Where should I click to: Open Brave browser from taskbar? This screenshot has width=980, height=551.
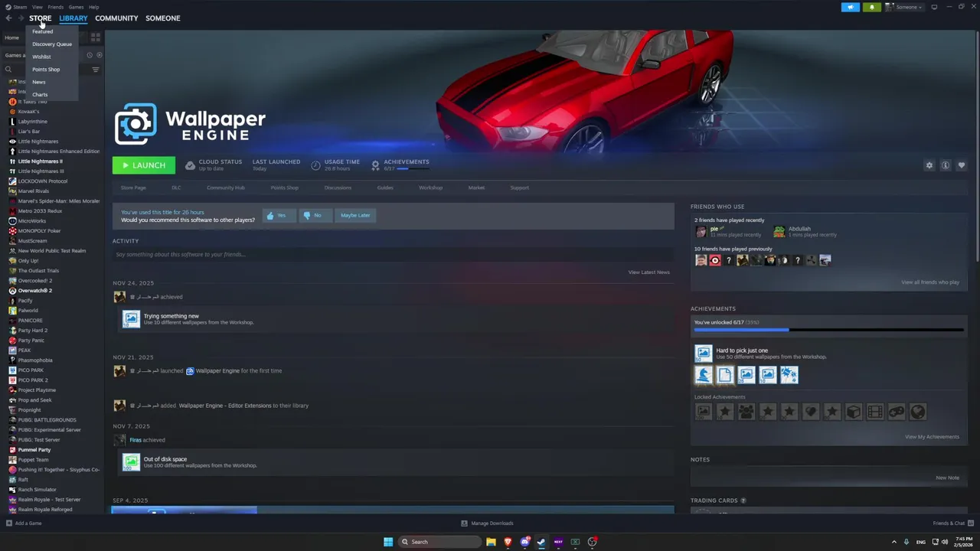coord(508,542)
